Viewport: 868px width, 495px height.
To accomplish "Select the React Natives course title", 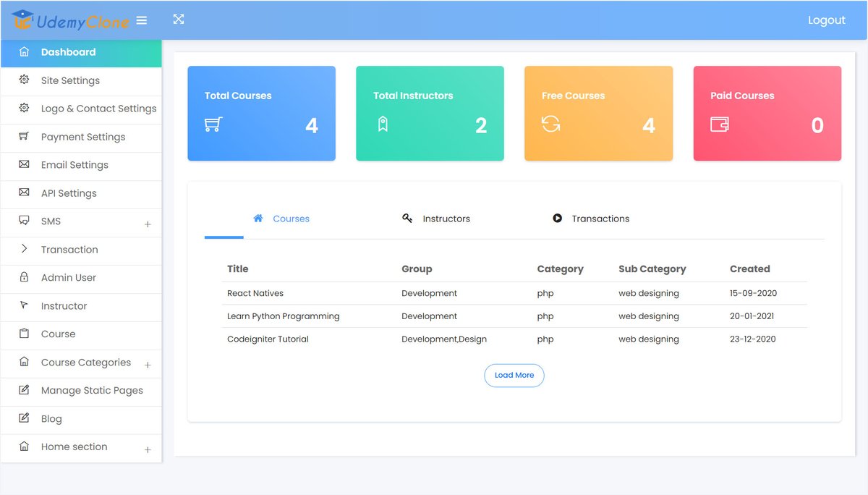I will (x=255, y=293).
